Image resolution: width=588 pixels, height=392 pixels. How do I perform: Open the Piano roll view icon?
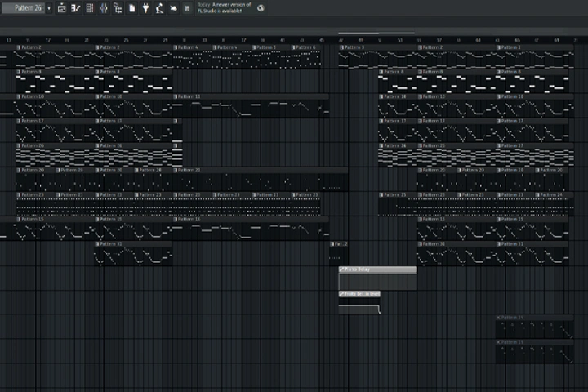[76, 8]
